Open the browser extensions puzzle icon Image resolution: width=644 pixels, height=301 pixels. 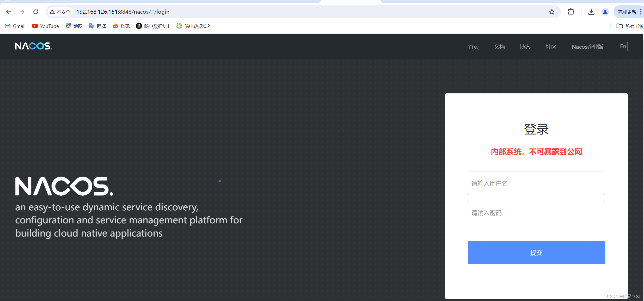coord(571,12)
